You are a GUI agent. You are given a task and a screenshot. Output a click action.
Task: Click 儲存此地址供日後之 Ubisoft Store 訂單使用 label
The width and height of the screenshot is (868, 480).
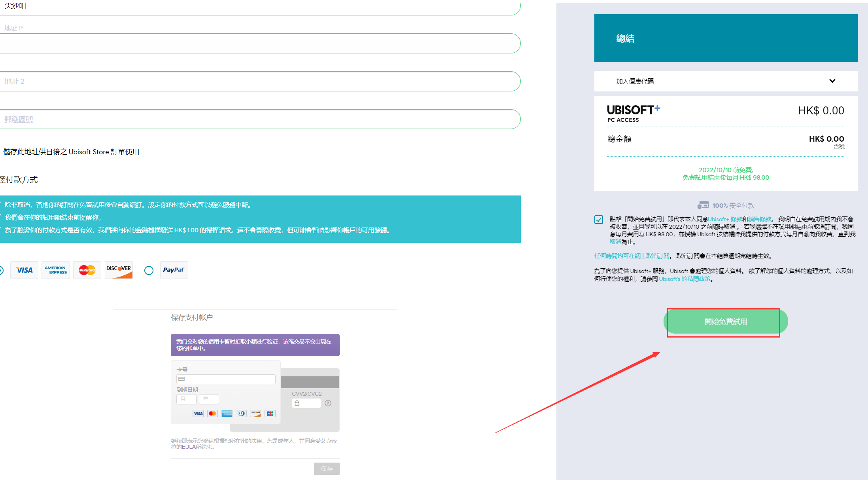(x=71, y=152)
